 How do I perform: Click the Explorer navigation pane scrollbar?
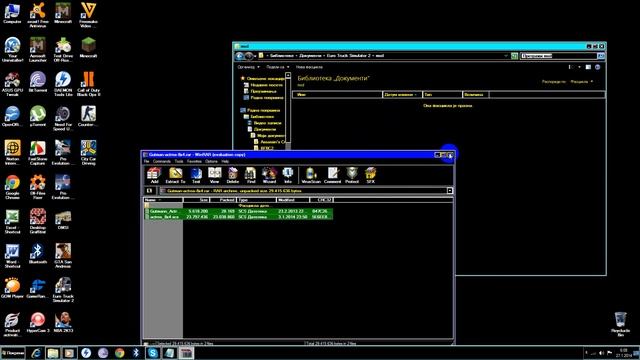[288, 110]
